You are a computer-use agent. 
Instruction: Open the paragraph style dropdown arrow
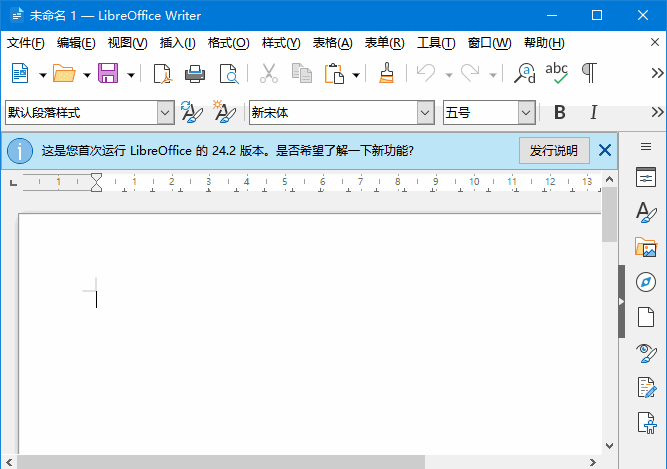click(165, 113)
